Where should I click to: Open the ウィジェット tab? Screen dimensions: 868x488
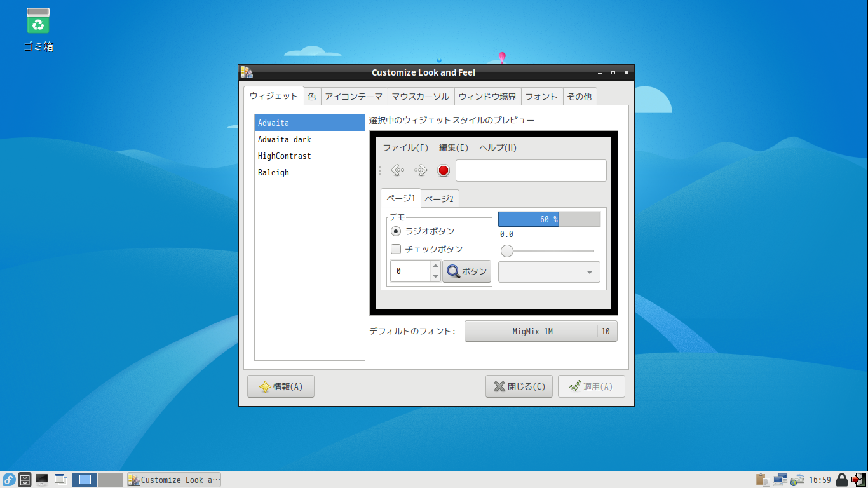click(x=274, y=96)
